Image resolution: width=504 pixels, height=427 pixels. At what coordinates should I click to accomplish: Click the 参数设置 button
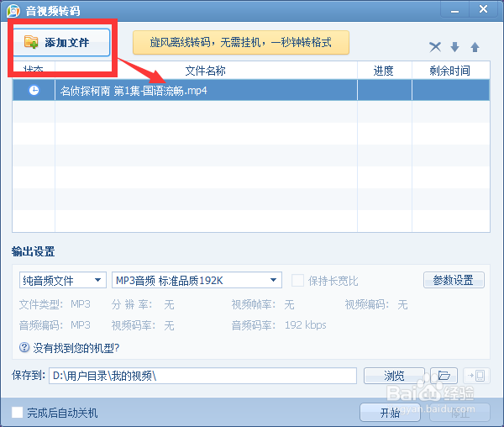[454, 280]
